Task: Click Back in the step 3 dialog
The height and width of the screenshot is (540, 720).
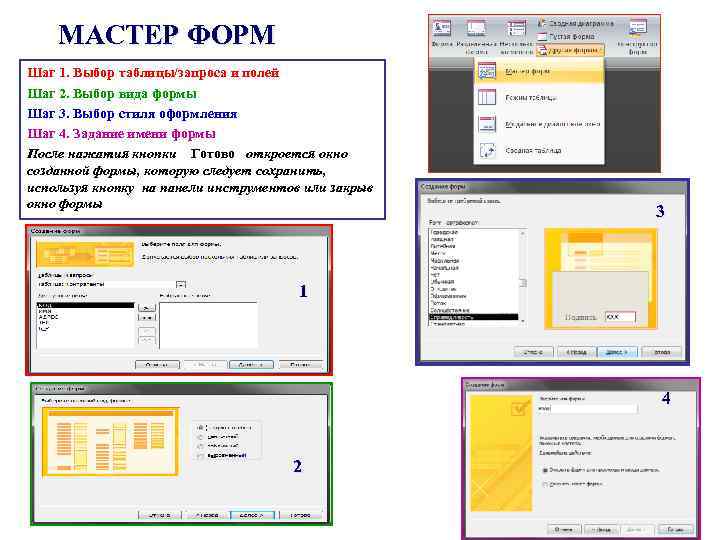Action: click(x=576, y=352)
